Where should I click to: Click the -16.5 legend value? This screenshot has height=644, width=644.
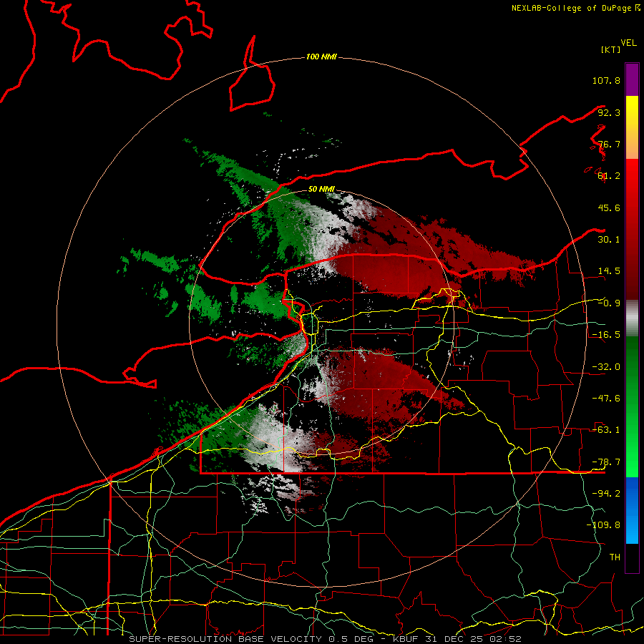coord(606,335)
